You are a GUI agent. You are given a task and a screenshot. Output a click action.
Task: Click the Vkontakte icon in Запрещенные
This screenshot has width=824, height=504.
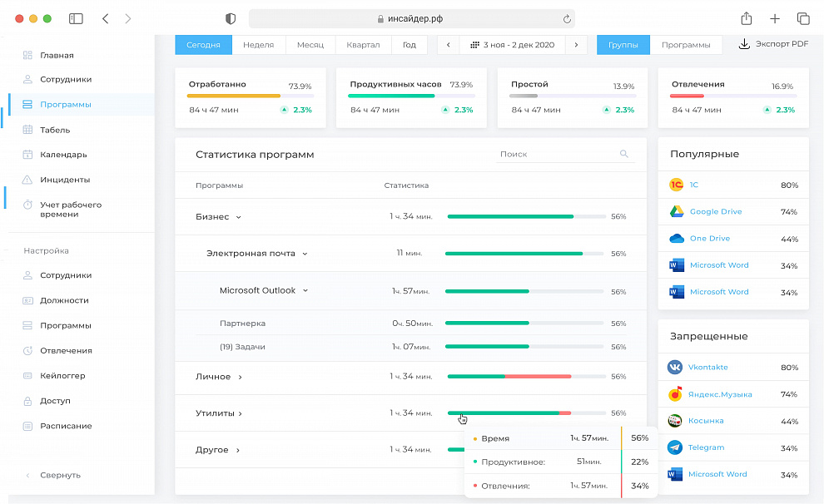pos(675,368)
